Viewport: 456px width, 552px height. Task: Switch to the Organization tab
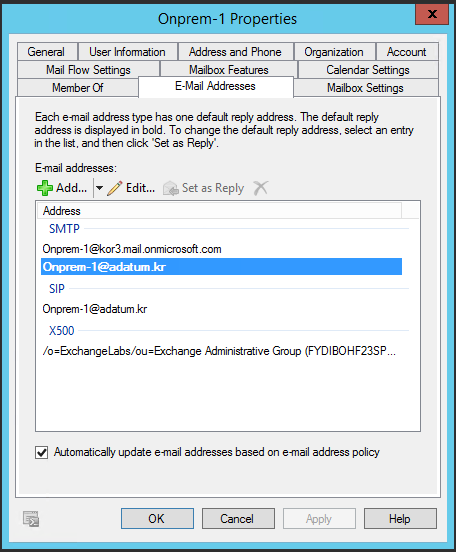click(x=334, y=52)
